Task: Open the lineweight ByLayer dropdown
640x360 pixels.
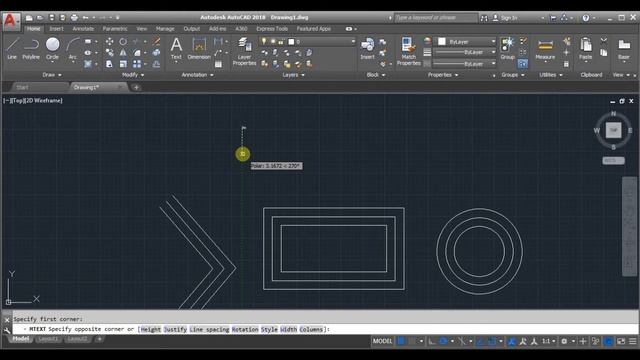Action: point(464,52)
